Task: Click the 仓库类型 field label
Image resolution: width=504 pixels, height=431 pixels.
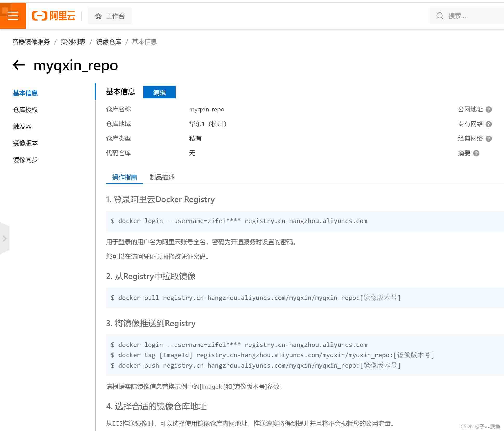Action: 118,138
